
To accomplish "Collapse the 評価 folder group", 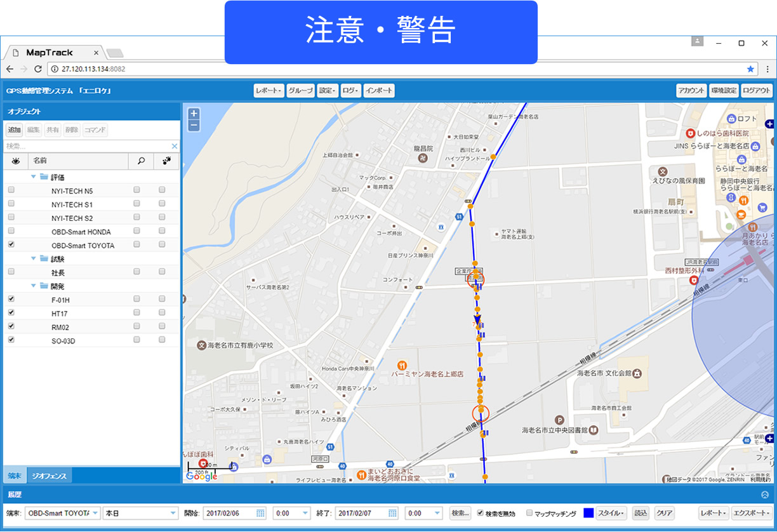I will click(x=33, y=176).
